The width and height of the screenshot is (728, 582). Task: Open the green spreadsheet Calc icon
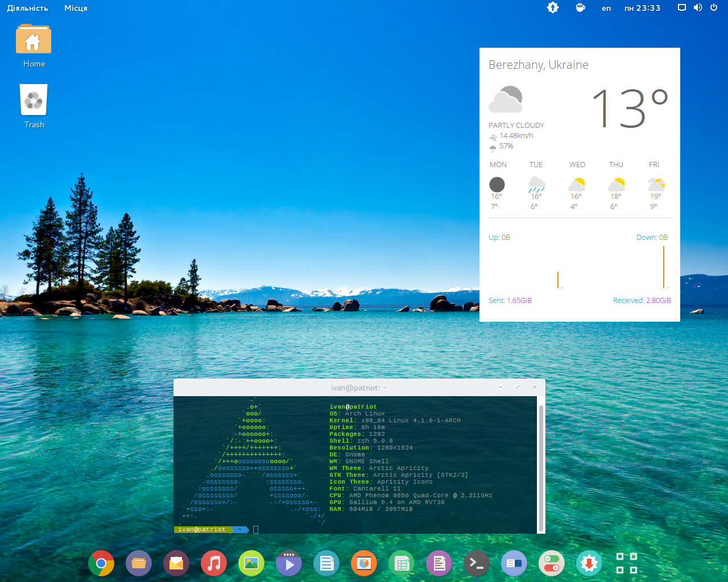pyautogui.click(x=402, y=563)
